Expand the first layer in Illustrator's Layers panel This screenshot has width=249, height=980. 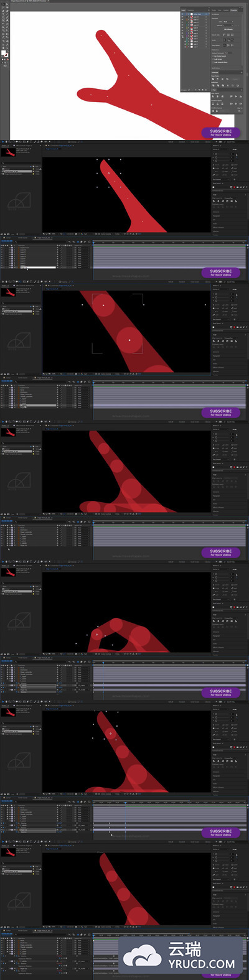189,14
